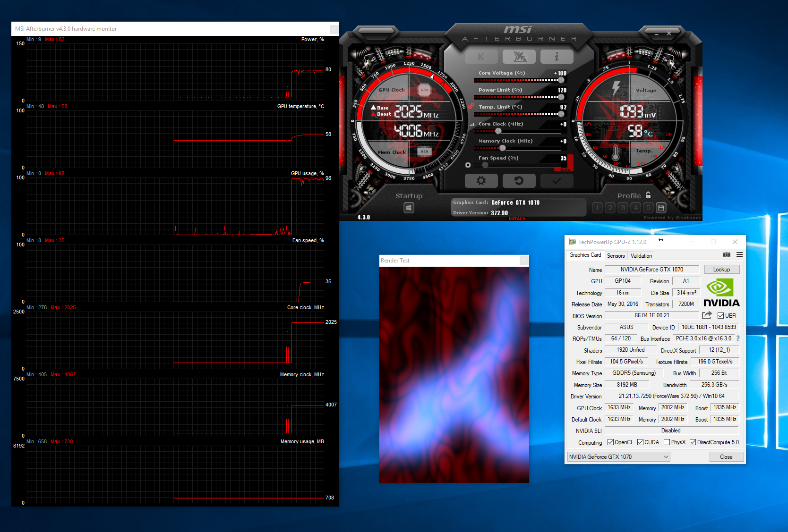Click the GPU usage graph
The width and height of the screenshot is (788, 532).
175,206
